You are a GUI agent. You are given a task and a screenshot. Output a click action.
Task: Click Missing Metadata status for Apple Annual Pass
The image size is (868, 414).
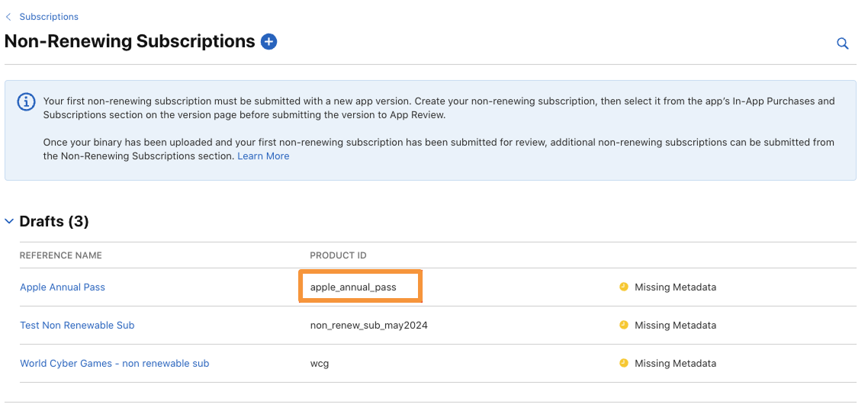[675, 287]
